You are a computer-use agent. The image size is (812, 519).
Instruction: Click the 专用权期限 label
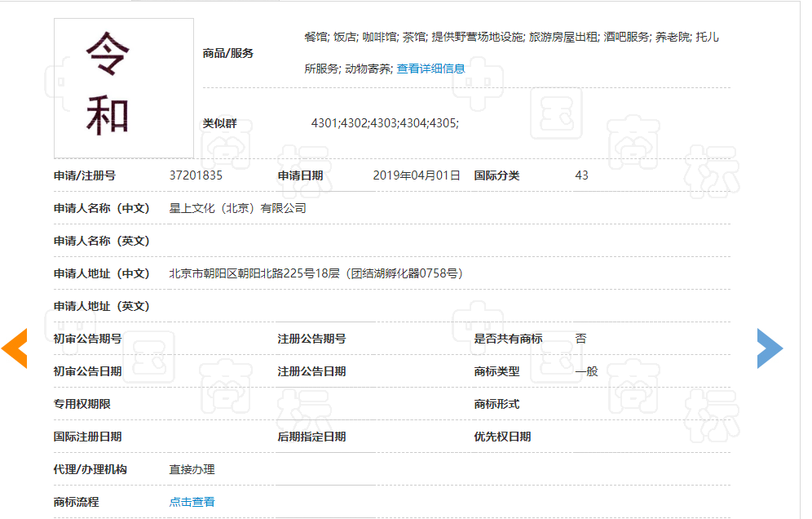pos(82,404)
